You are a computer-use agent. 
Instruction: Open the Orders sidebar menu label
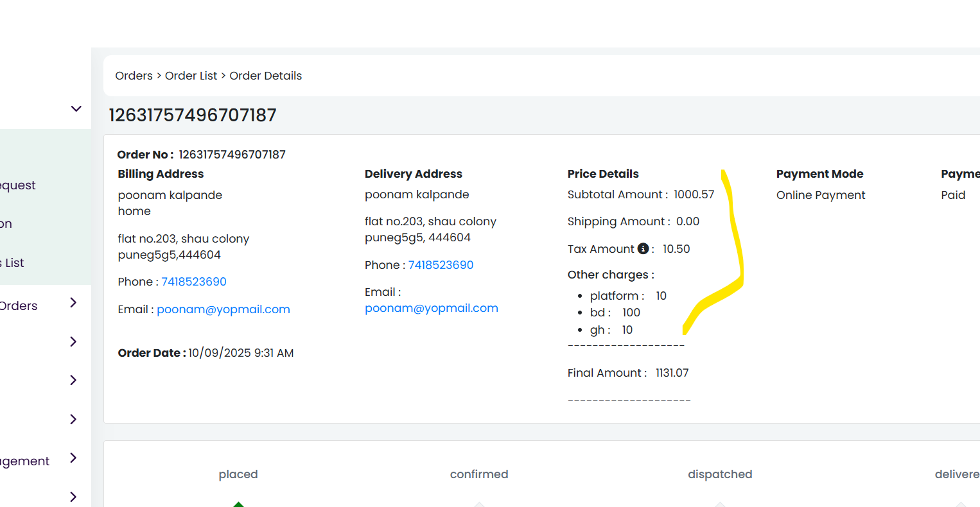19,306
